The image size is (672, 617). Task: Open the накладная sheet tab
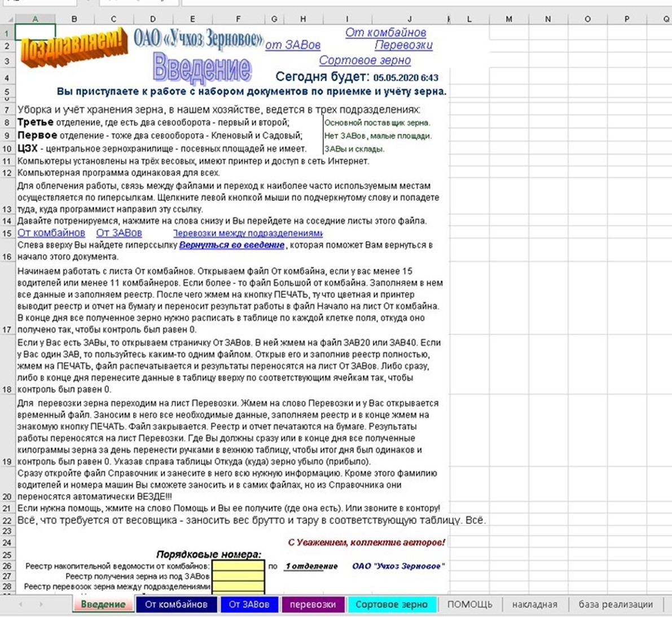click(x=535, y=605)
